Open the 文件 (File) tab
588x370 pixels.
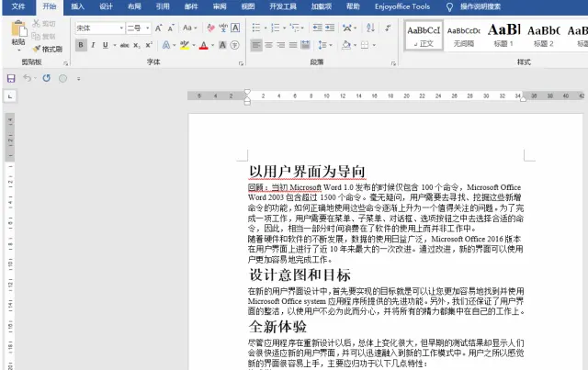(18, 6)
